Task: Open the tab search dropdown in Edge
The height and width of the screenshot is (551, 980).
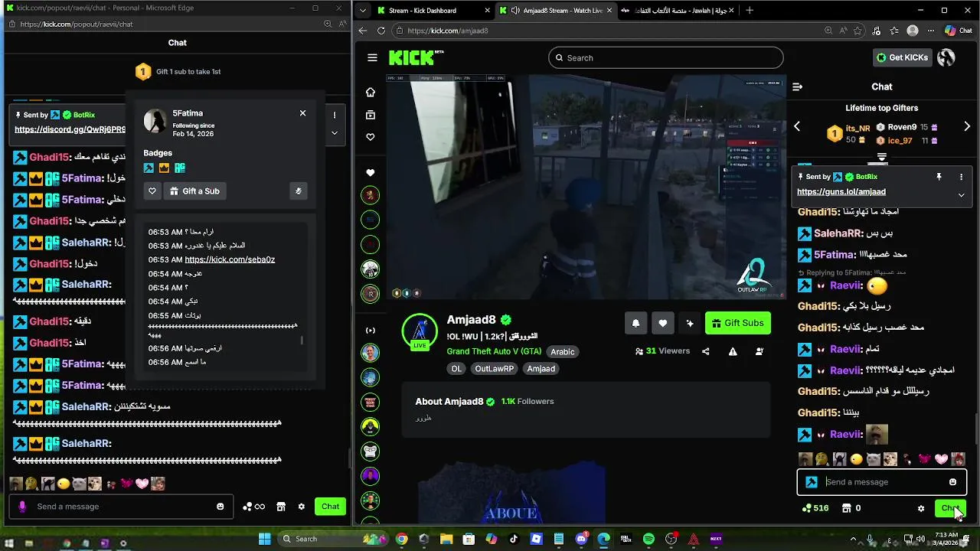Action: point(363,11)
